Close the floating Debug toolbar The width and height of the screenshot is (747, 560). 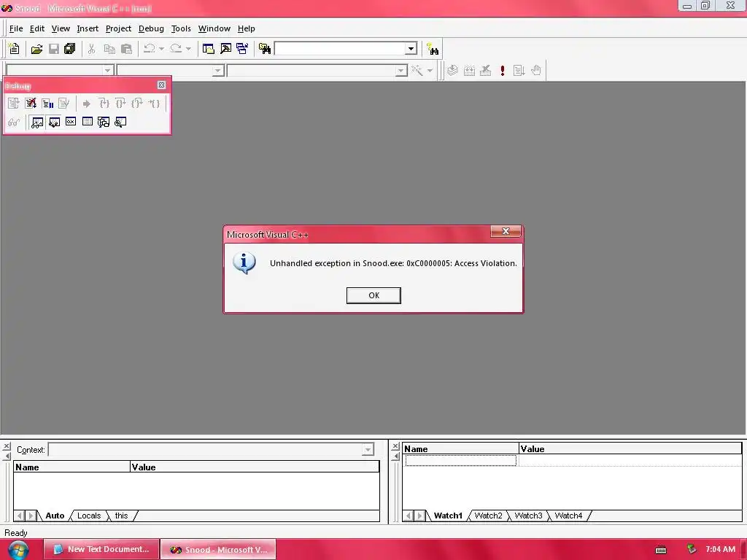(161, 85)
